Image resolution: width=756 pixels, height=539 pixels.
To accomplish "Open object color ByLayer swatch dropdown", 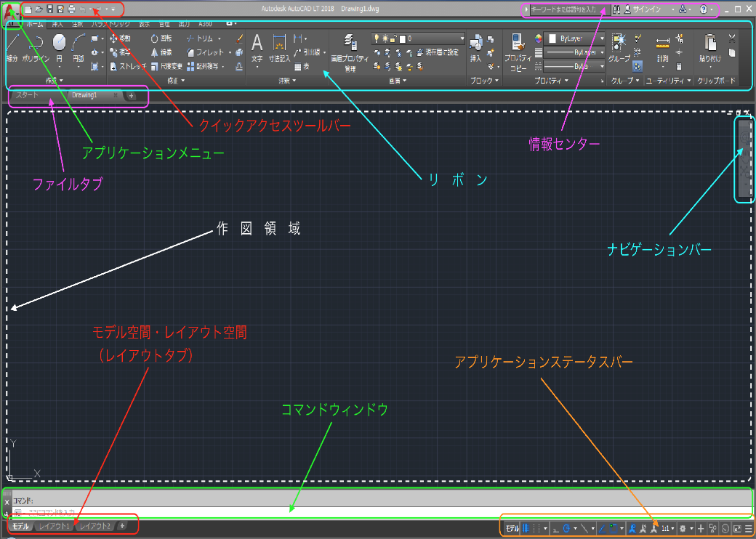I will [574, 38].
